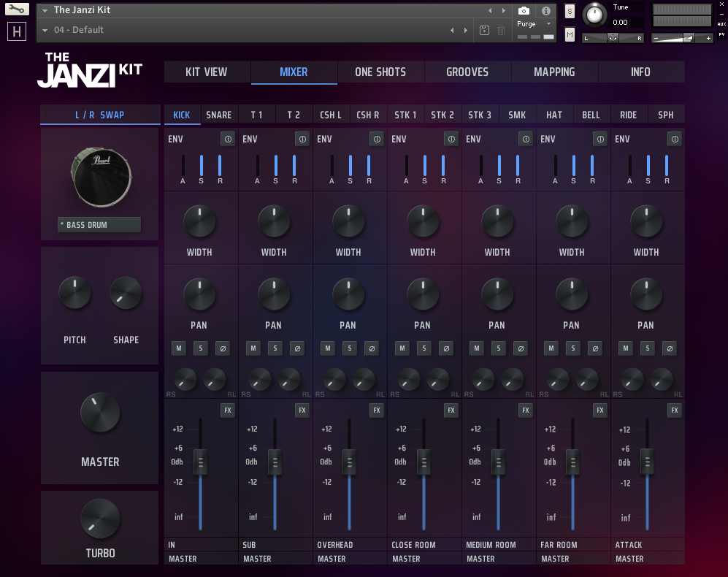This screenshot has width=728, height=577.
Task: Invert phase on the SUB channel
Action: tap(296, 348)
